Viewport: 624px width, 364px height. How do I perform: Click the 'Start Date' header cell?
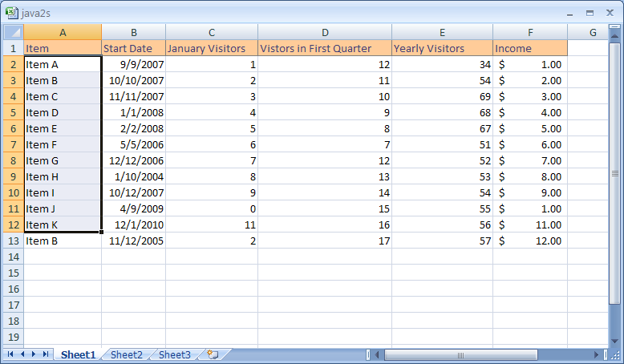(134, 48)
